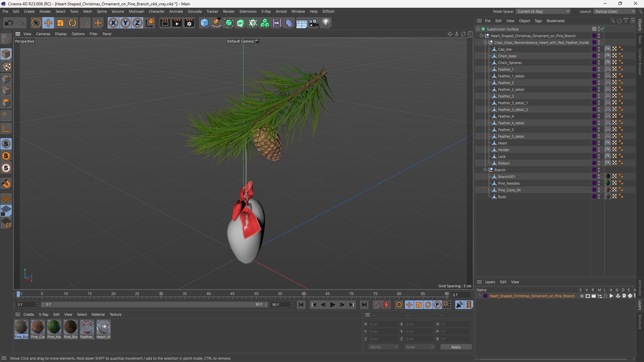Add a Cube primitive object
This screenshot has width=644, height=362.
pos(204,23)
